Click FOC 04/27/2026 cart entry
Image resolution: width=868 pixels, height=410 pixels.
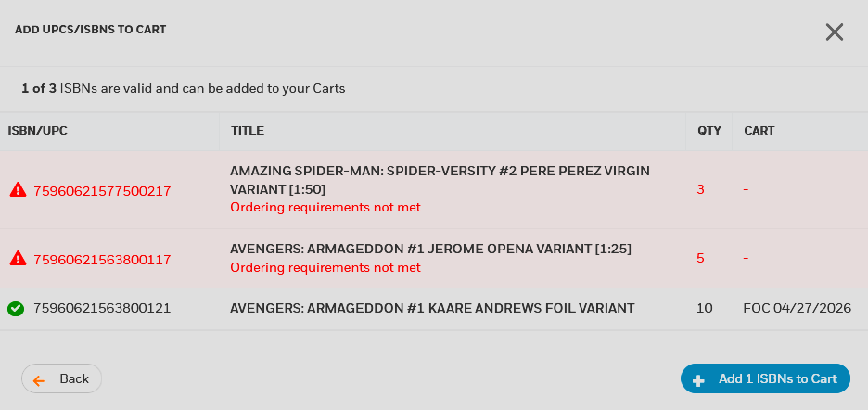[x=798, y=309]
